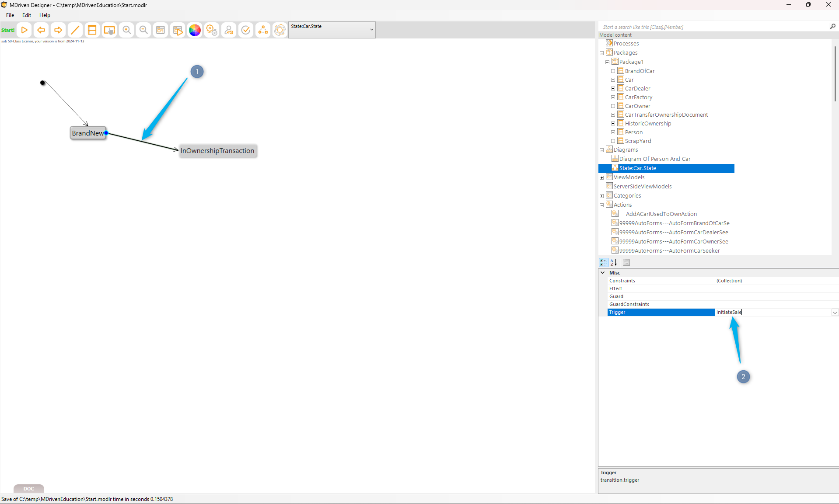839x504 pixels.
Task: Expand the CarDealer class node
Action: point(613,89)
